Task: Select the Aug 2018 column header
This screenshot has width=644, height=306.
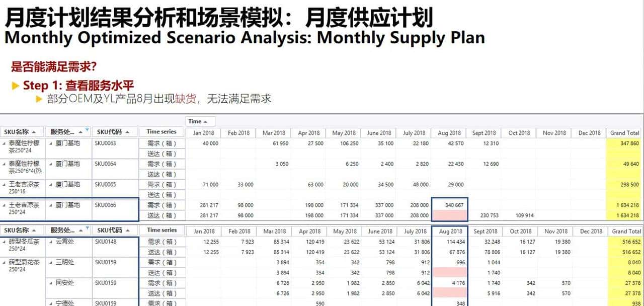Action: pyautogui.click(x=449, y=132)
